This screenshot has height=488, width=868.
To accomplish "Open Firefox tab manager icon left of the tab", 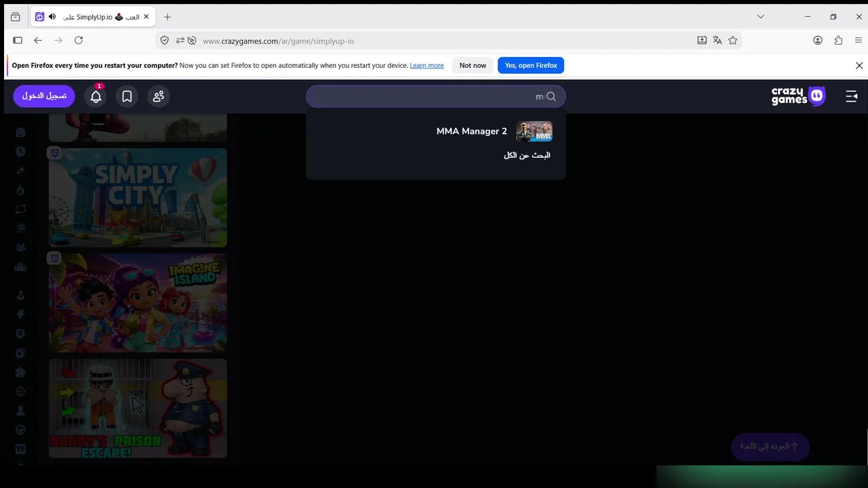I will (x=16, y=17).
